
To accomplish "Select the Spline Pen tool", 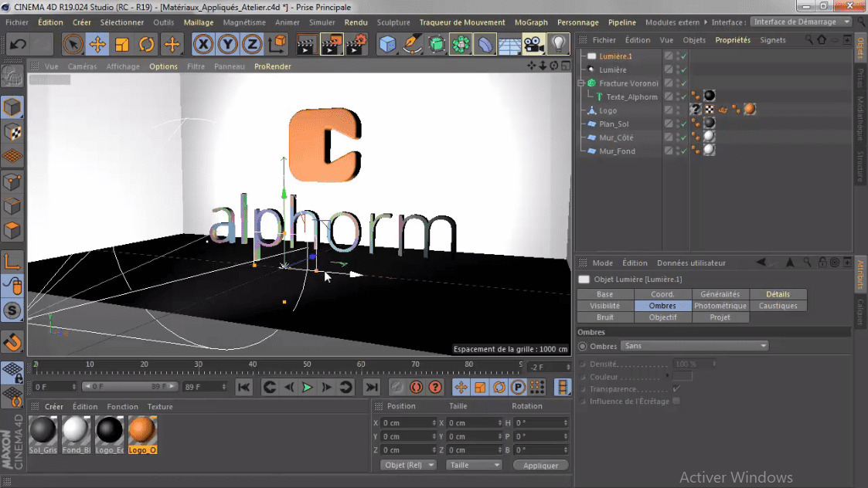I will pyautogui.click(x=412, y=44).
